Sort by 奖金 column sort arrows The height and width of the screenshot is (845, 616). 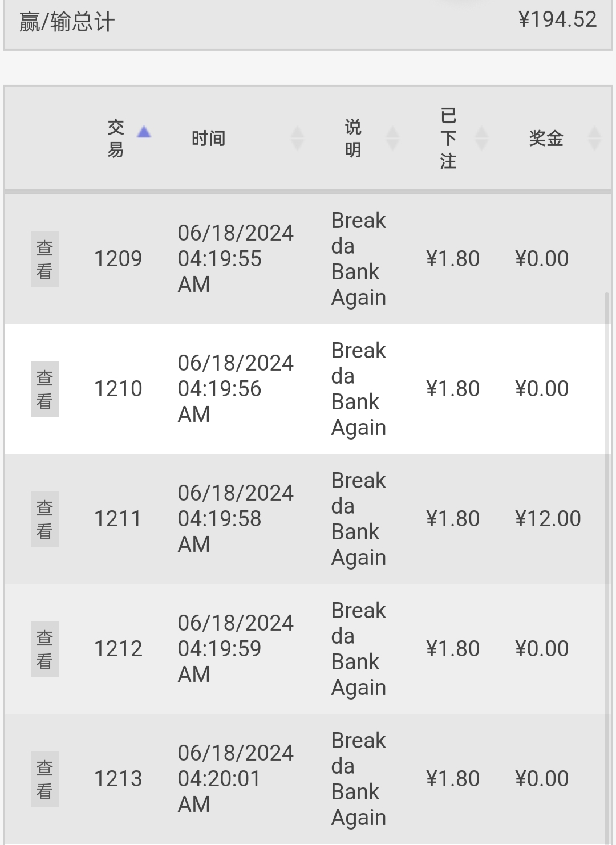tap(594, 139)
